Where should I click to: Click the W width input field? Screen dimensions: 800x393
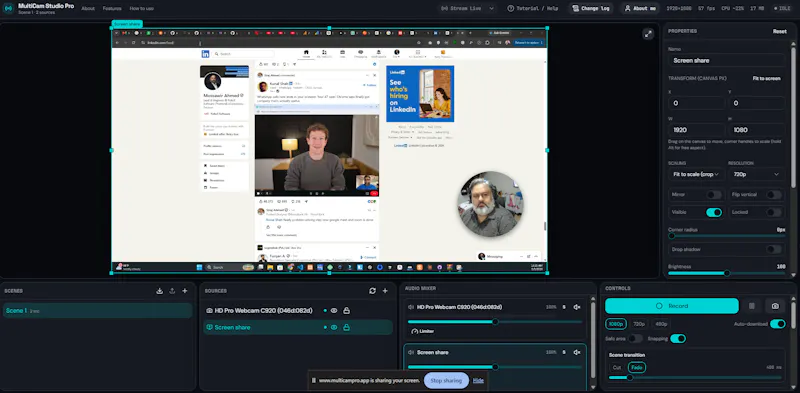click(x=696, y=130)
